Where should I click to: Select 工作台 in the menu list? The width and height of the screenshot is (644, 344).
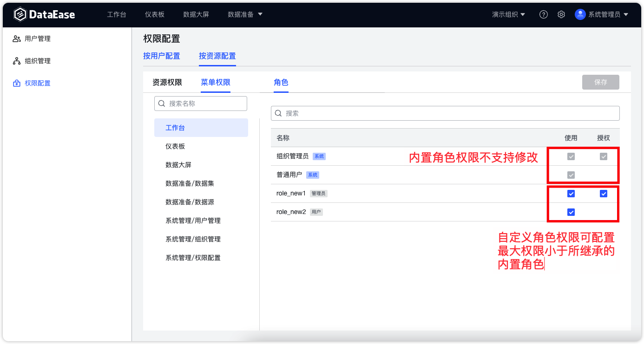coord(201,128)
